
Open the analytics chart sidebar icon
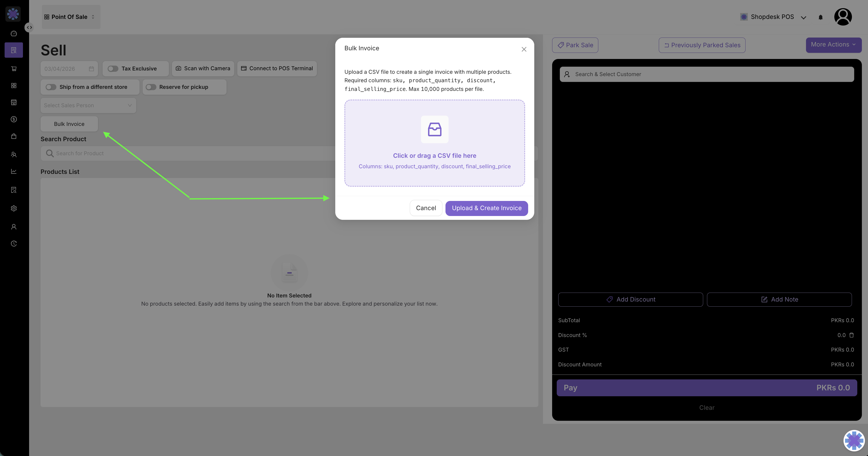pos(14,171)
